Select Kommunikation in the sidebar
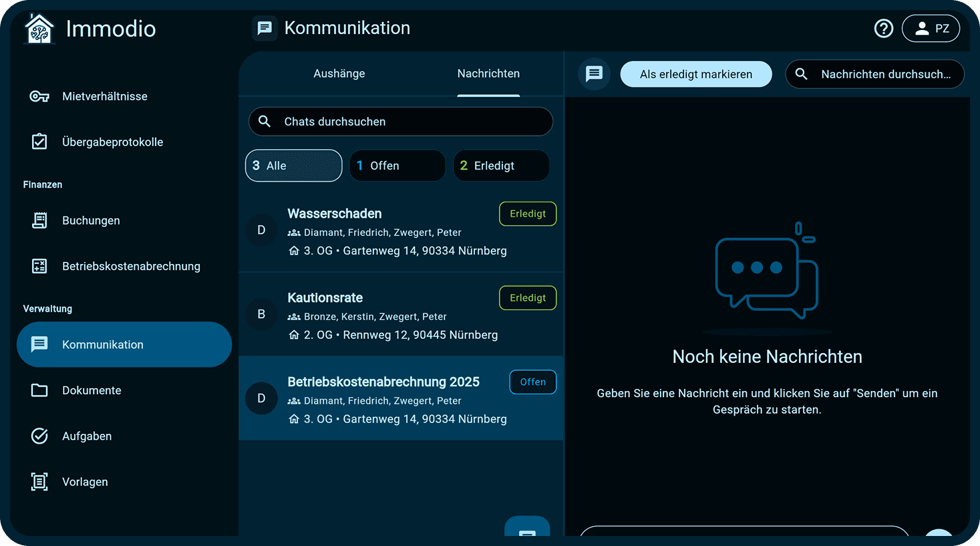Viewport: 980px width, 546px height. [x=124, y=344]
